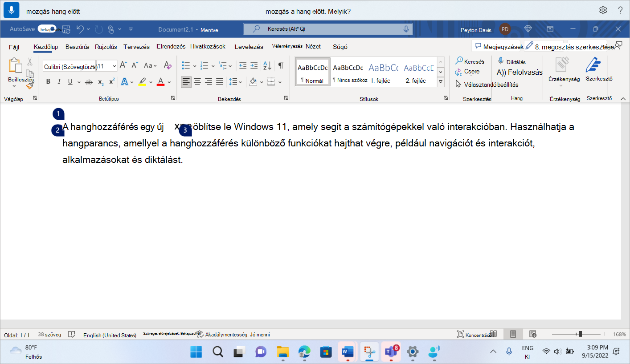The image size is (630, 364).
Task: Click zoom in plus button
Action: pyautogui.click(x=605, y=334)
